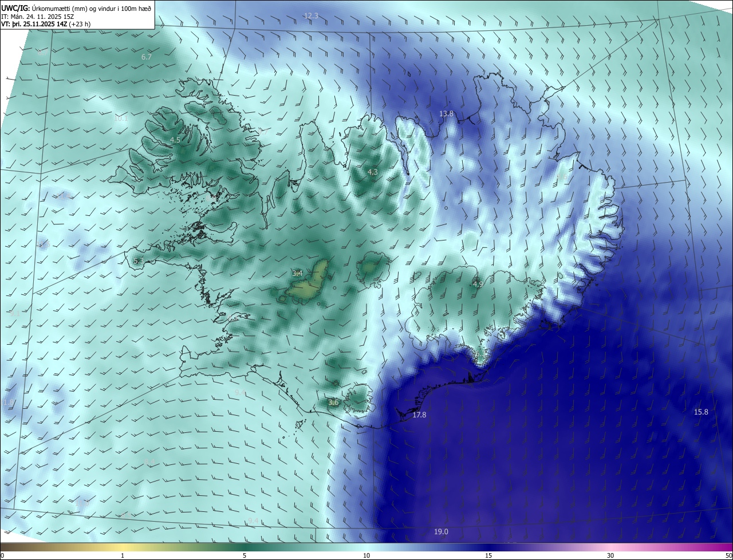Click the map value 6.7
This screenshot has width=733, height=560.
(147, 57)
